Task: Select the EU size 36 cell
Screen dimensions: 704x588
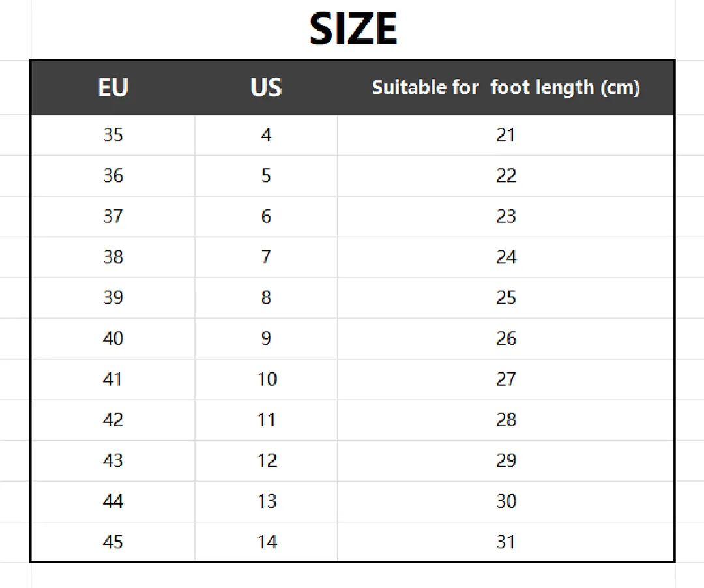Action: point(113,176)
